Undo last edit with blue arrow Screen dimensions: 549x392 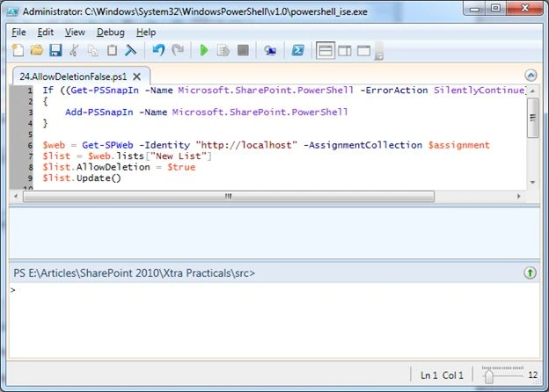click(158, 50)
